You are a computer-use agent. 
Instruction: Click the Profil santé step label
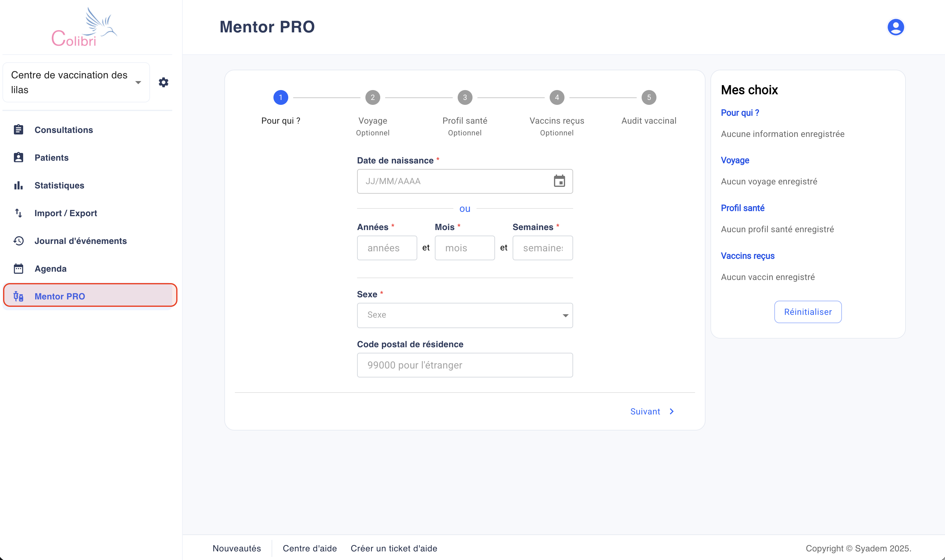[465, 121]
